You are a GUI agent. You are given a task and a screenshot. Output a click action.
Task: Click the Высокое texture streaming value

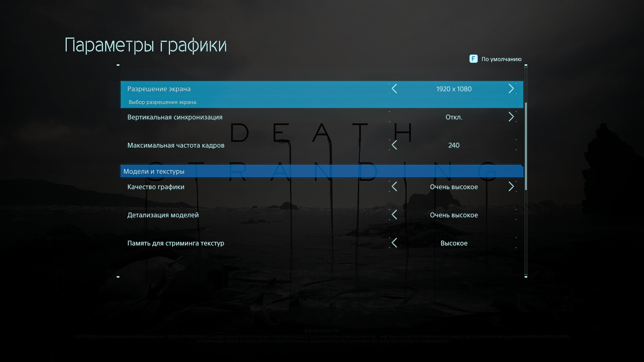454,243
